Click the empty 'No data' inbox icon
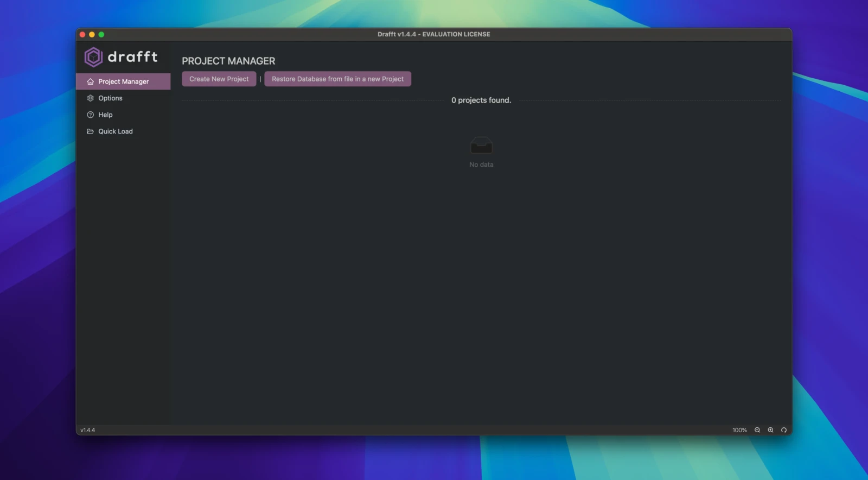The height and width of the screenshot is (480, 868). coord(481,146)
